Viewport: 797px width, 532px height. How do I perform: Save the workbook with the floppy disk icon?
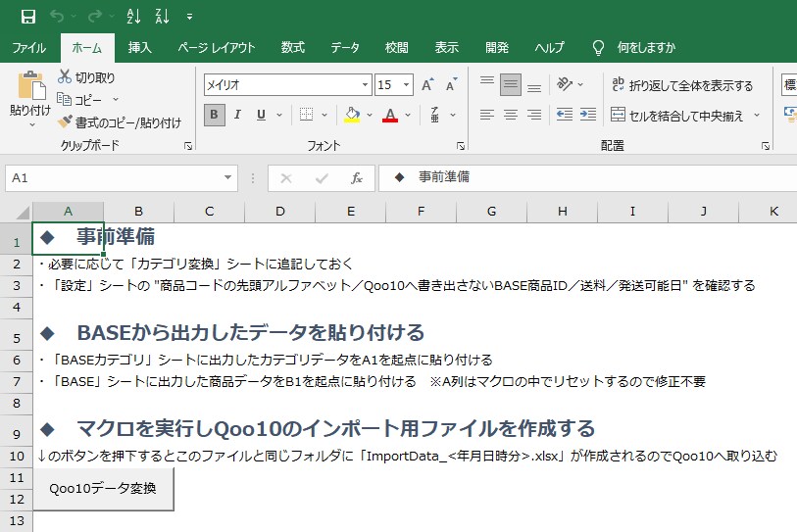coord(28,17)
